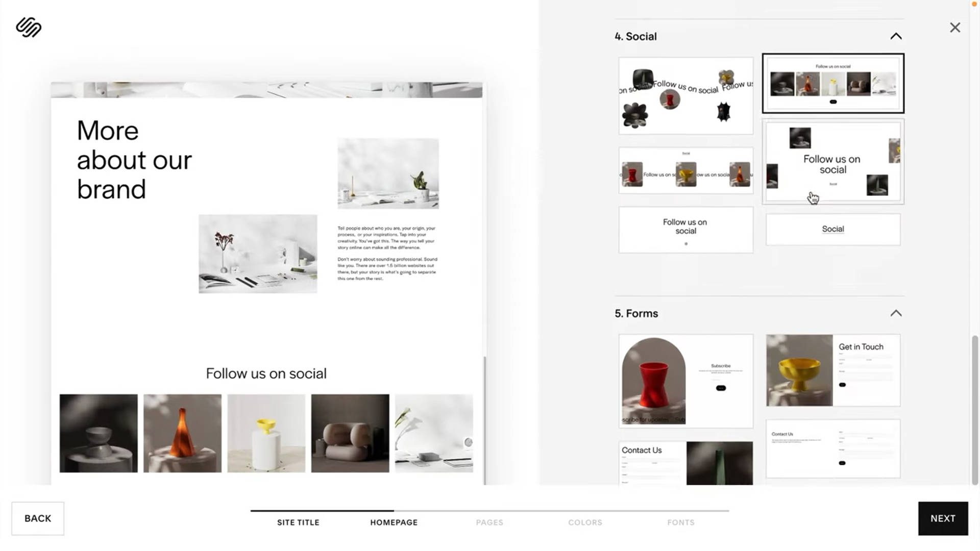Click the BACK button

pyautogui.click(x=37, y=518)
